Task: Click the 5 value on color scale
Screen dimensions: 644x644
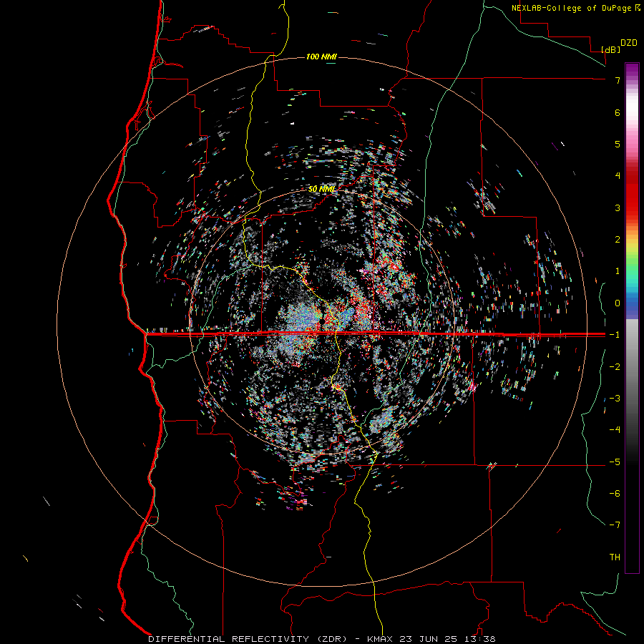Action: pos(618,144)
